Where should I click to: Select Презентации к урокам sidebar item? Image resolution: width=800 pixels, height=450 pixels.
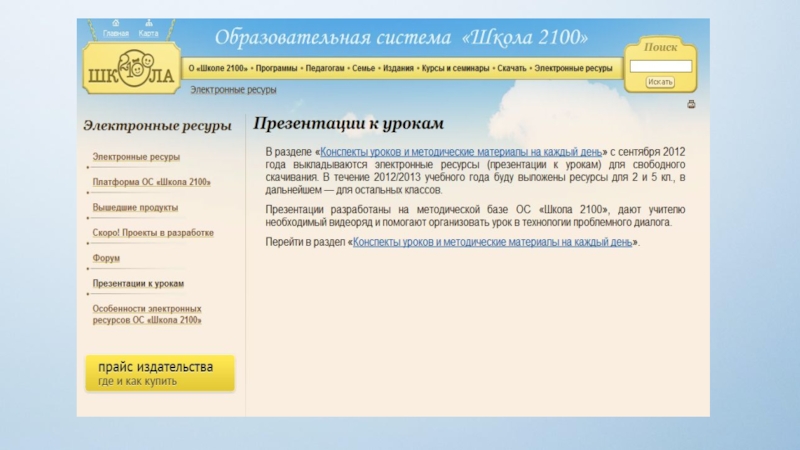pos(138,284)
